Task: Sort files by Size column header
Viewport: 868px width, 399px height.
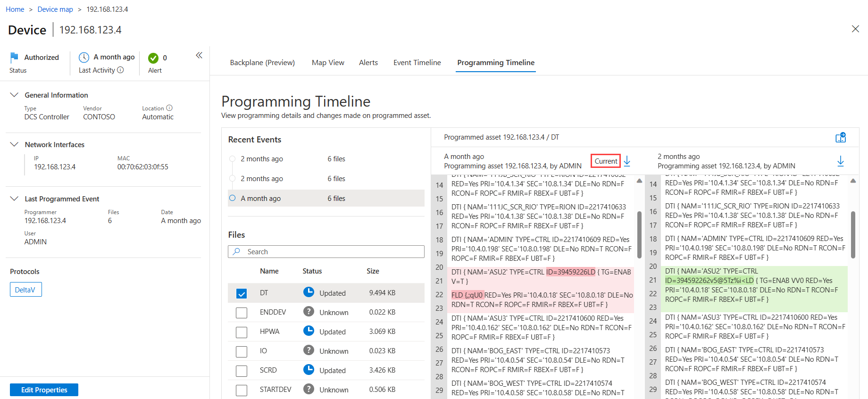Action: pos(373,271)
